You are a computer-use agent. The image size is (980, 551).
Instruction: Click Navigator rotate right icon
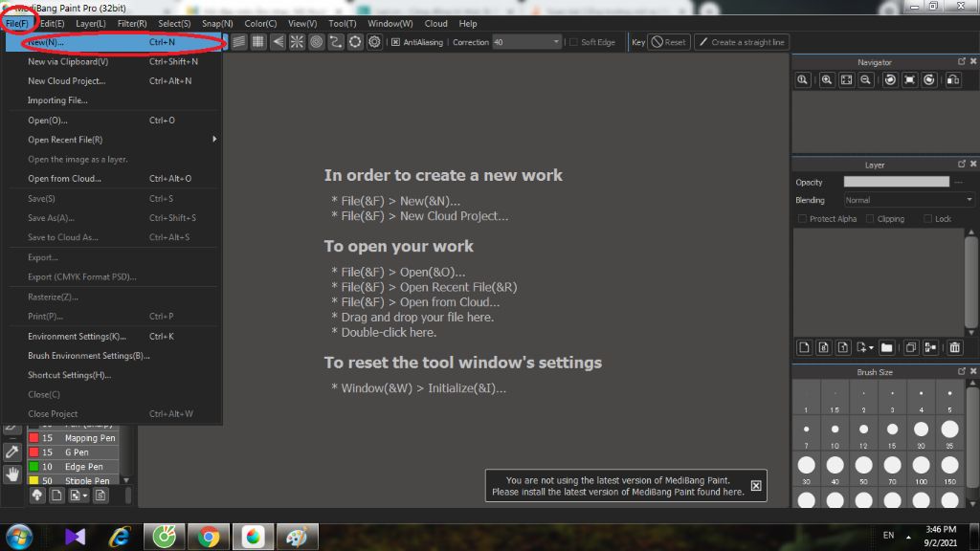point(929,80)
